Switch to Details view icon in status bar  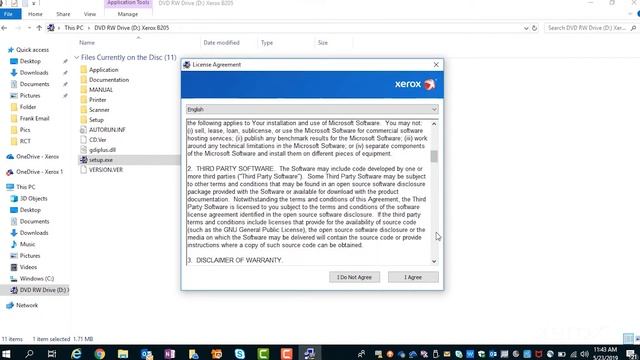click(628, 338)
